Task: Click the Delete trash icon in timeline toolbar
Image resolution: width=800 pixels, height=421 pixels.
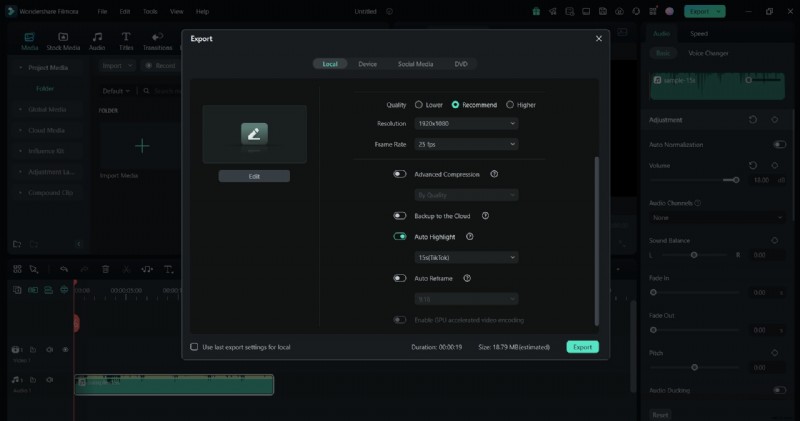Action: click(106, 269)
